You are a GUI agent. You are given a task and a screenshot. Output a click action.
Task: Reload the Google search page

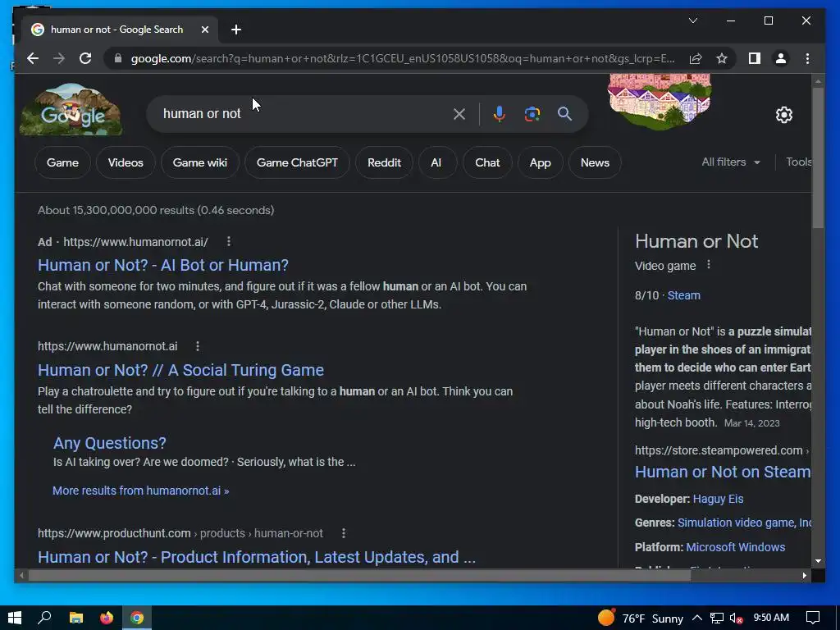click(85, 58)
